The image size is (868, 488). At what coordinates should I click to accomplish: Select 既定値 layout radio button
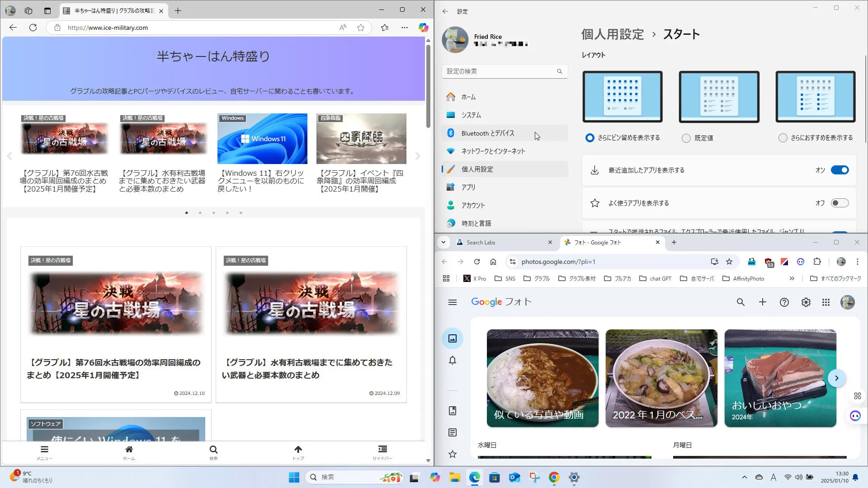(x=686, y=138)
